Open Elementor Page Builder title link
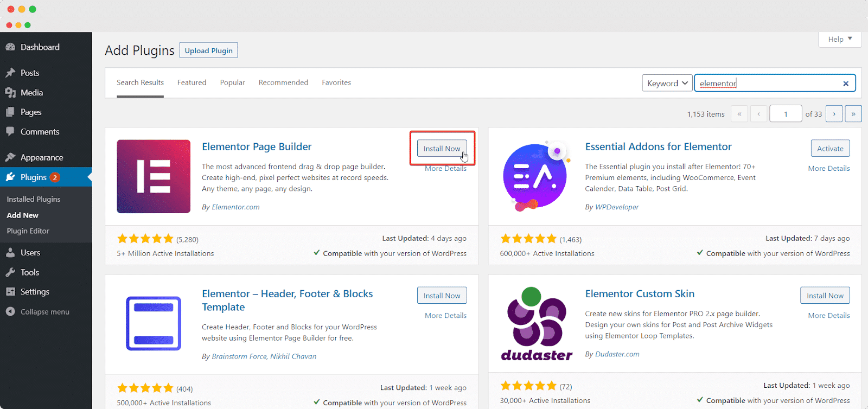The image size is (868, 409). click(x=257, y=147)
